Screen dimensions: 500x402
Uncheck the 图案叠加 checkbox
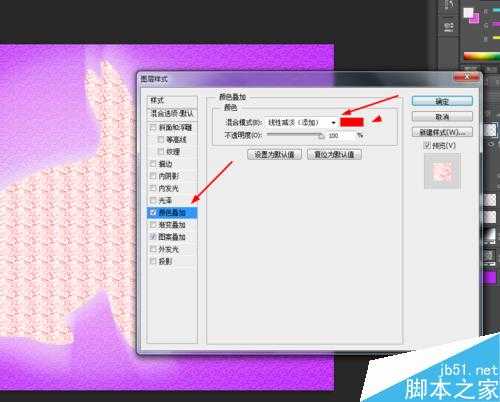pyautogui.click(x=153, y=237)
